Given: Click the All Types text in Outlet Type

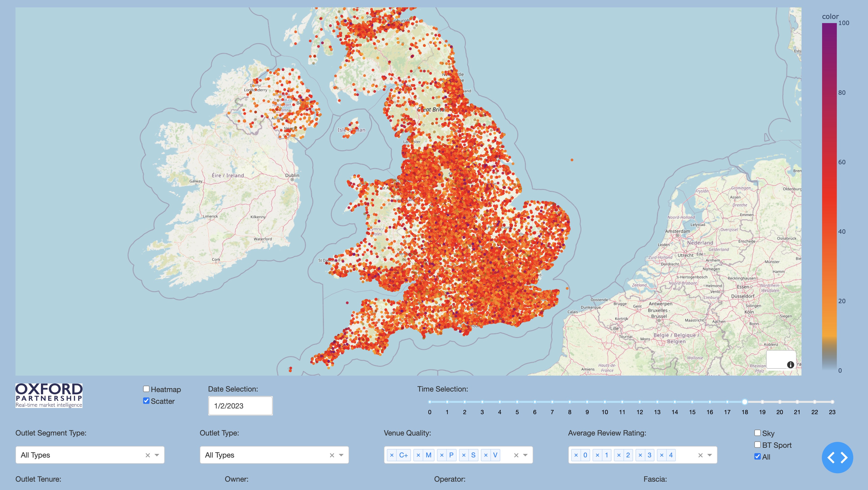Looking at the screenshot, I should pos(219,455).
